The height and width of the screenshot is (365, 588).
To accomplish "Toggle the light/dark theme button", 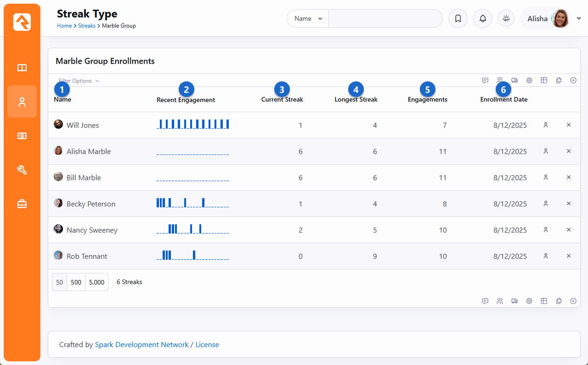I will (506, 19).
